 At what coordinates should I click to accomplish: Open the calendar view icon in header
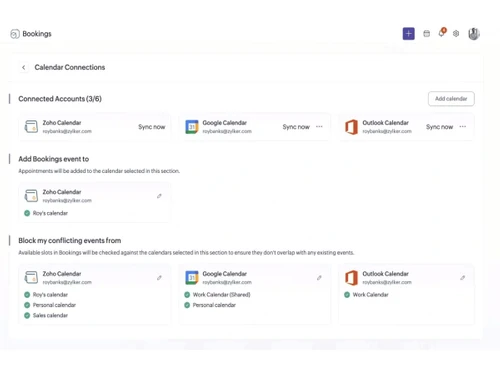click(x=426, y=34)
